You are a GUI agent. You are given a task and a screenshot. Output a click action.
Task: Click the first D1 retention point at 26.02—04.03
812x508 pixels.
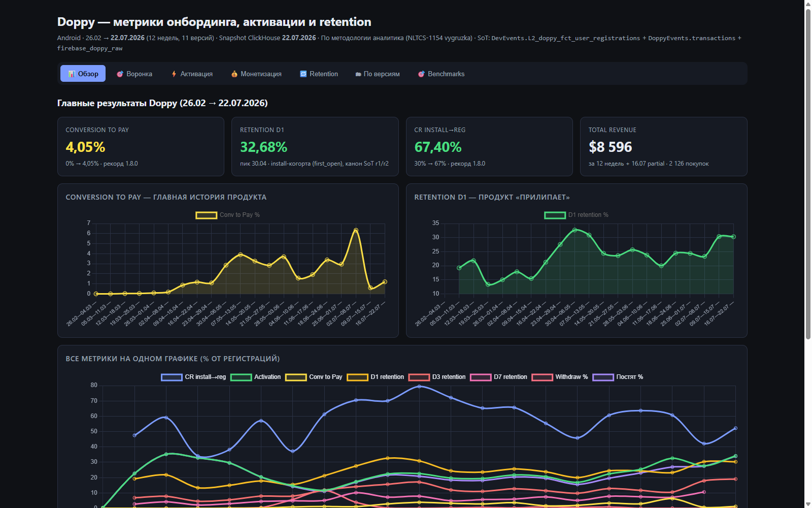pyautogui.click(x=459, y=268)
